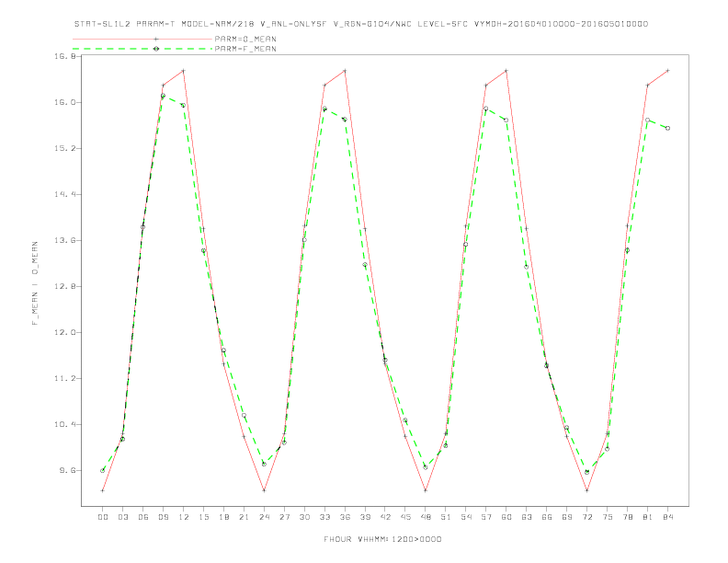The width and height of the screenshot is (728, 563).
Task: Click the green F_MEAN circle marker at hour 00
Action: (103, 471)
